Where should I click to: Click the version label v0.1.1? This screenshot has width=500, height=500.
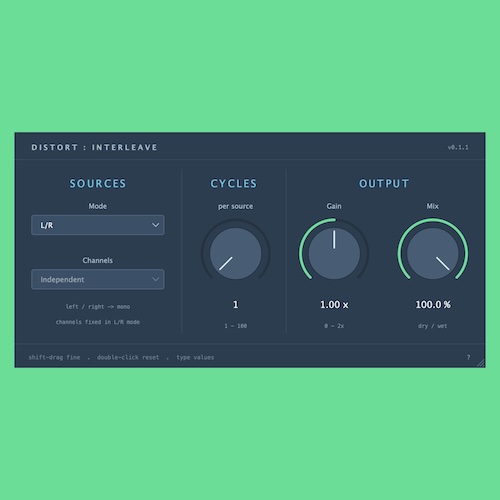458,147
